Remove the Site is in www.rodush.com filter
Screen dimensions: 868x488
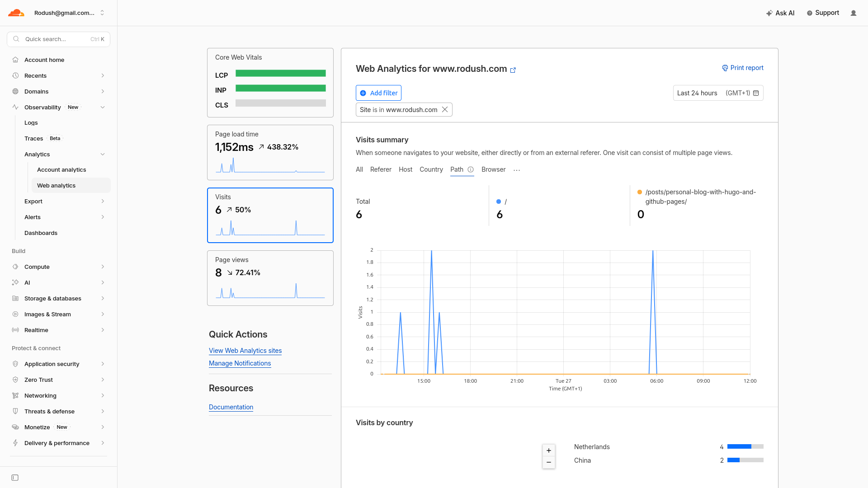tap(445, 110)
